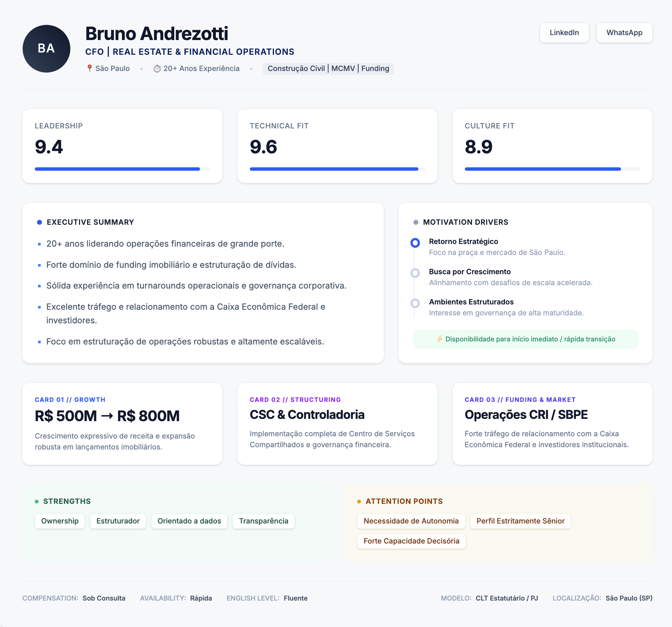Click the stopwatch icon beside 20+ Anos Experiência
The height and width of the screenshot is (627, 672).
157,68
